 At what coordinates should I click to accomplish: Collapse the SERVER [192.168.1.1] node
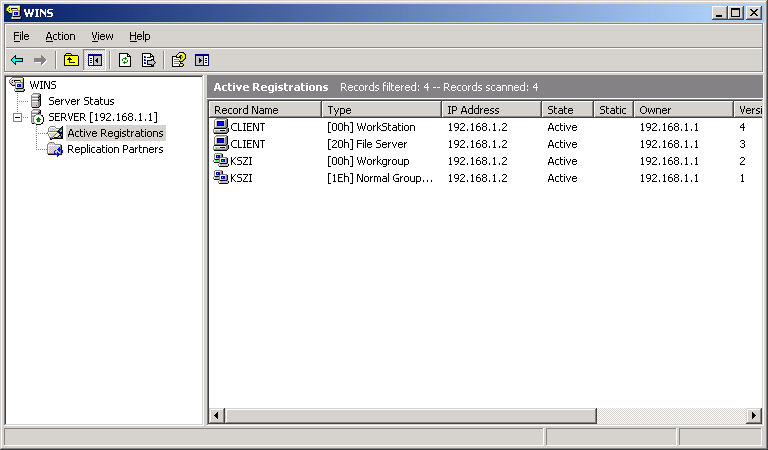[x=18, y=118]
